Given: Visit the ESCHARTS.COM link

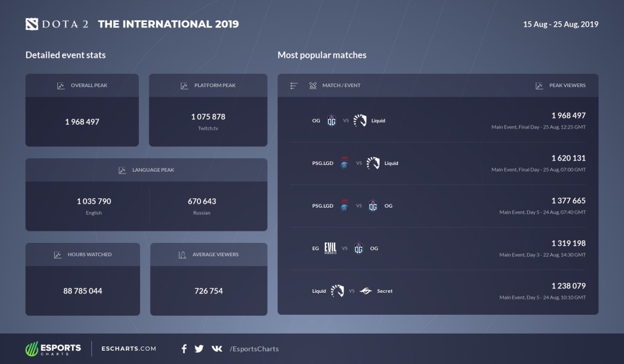Looking at the screenshot, I should tap(129, 349).
